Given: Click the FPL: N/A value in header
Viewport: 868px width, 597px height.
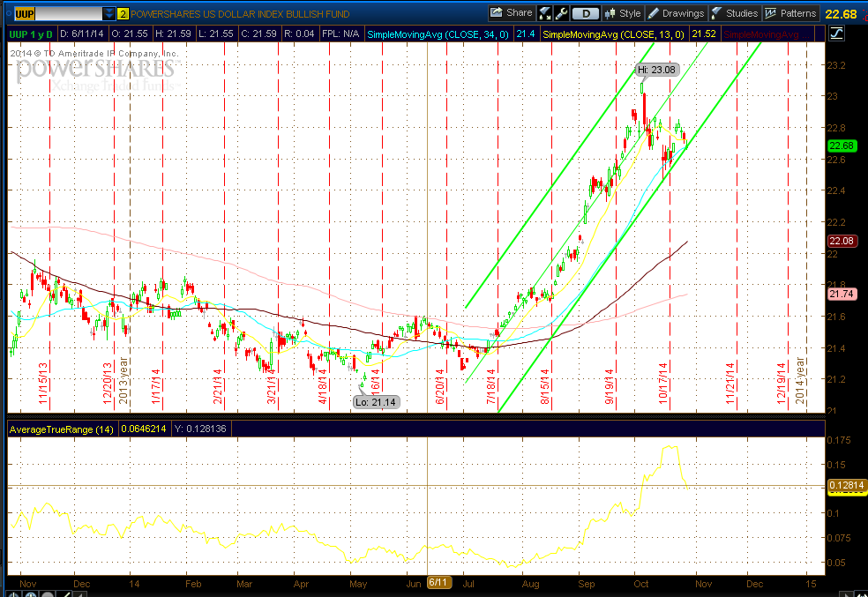Looking at the screenshot, I should click(340, 34).
